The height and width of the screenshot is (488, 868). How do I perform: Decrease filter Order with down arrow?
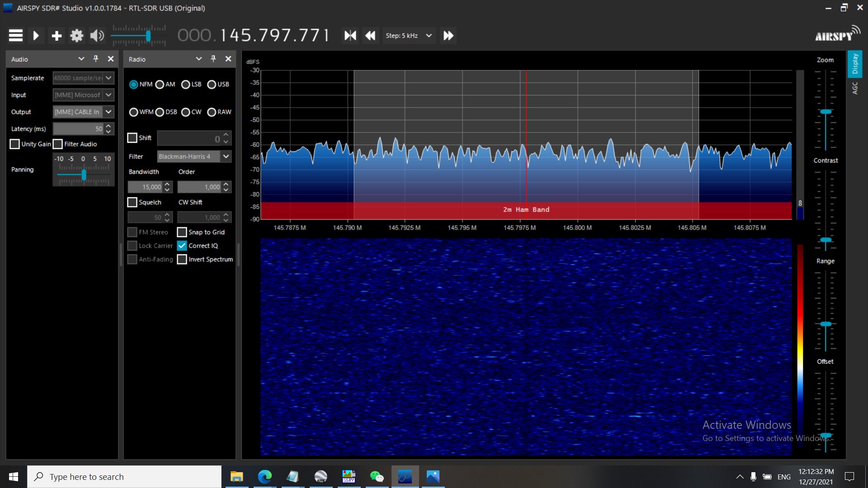(x=226, y=190)
